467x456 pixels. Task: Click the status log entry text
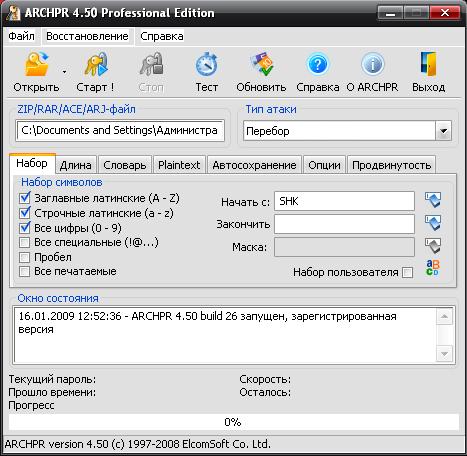coord(207,322)
